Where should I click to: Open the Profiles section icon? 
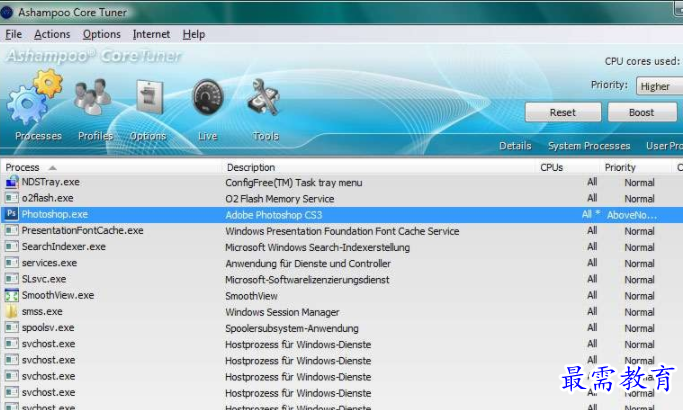pyautogui.click(x=92, y=96)
